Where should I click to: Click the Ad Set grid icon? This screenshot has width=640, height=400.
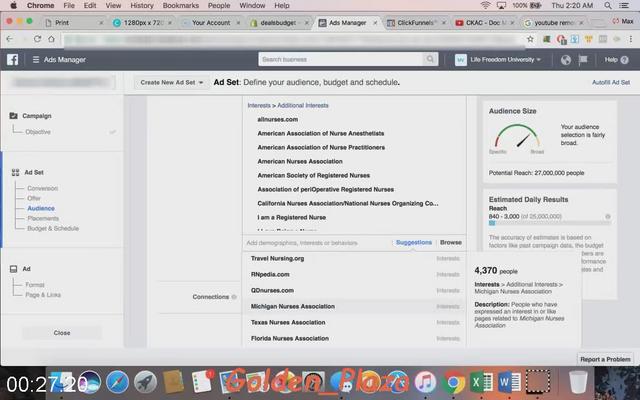16,172
